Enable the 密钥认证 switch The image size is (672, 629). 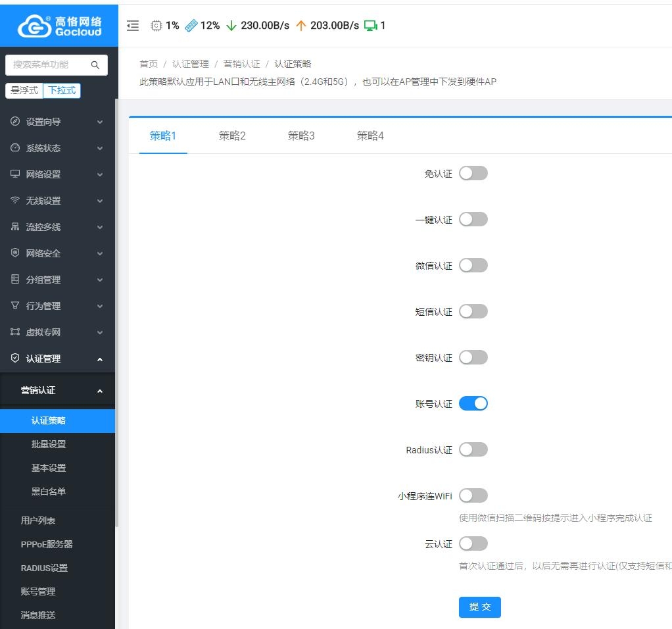[473, 357]
